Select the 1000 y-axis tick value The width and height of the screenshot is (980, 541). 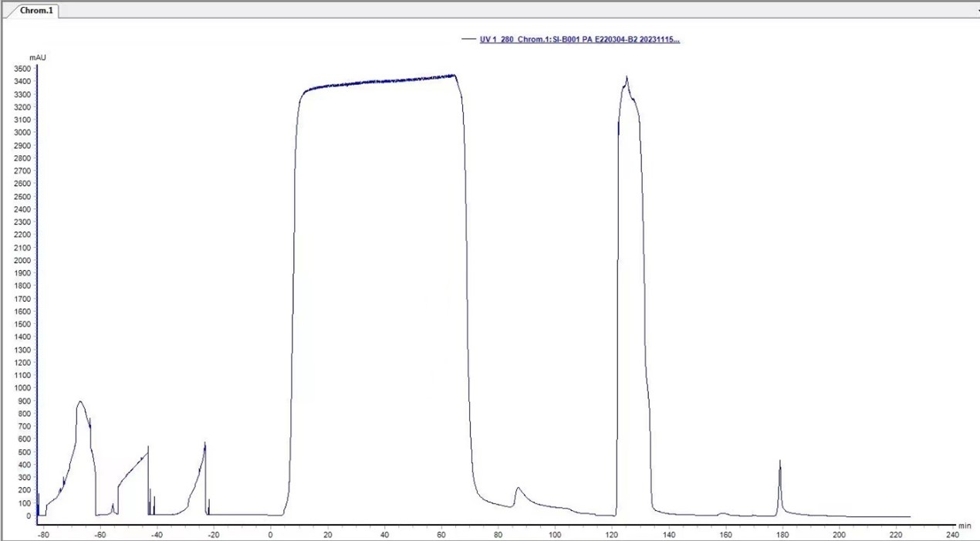(23, 388)
